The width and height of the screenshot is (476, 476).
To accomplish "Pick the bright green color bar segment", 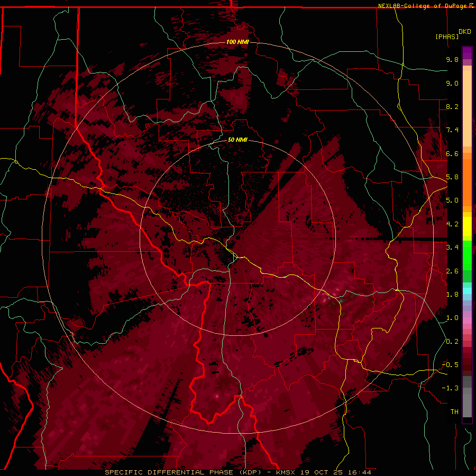I will (467, 255).
